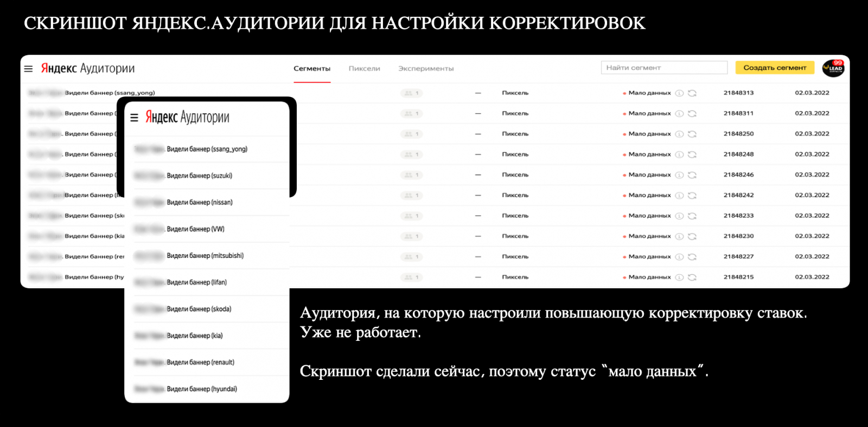868x427 pixels.
Task: Switch to the Сегменты tab
Action: 312,69
